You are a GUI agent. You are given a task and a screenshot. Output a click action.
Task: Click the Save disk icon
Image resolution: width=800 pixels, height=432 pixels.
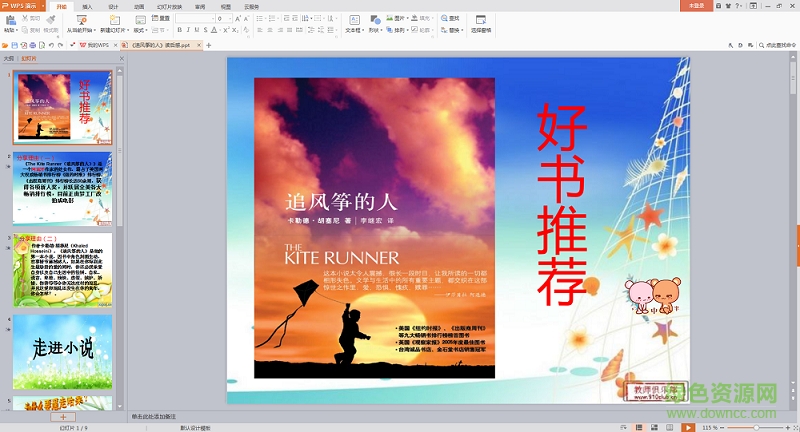coord(14,45)
